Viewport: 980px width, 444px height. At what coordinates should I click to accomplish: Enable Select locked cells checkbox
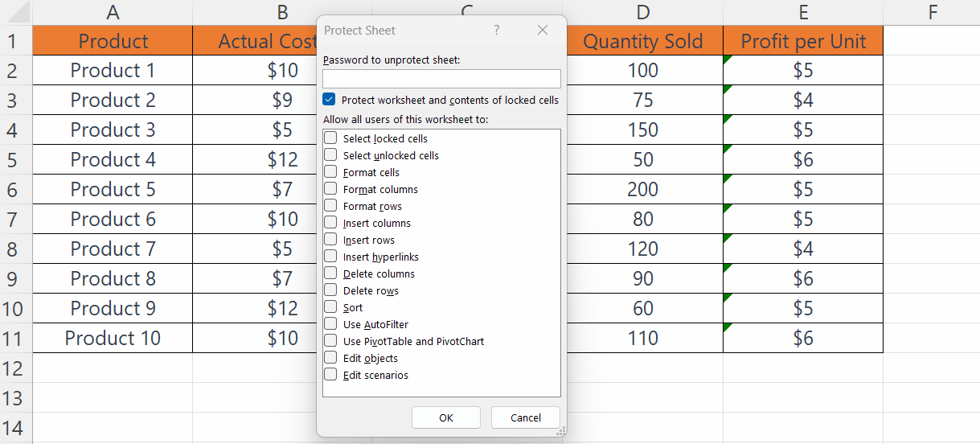tap(330, 138)
